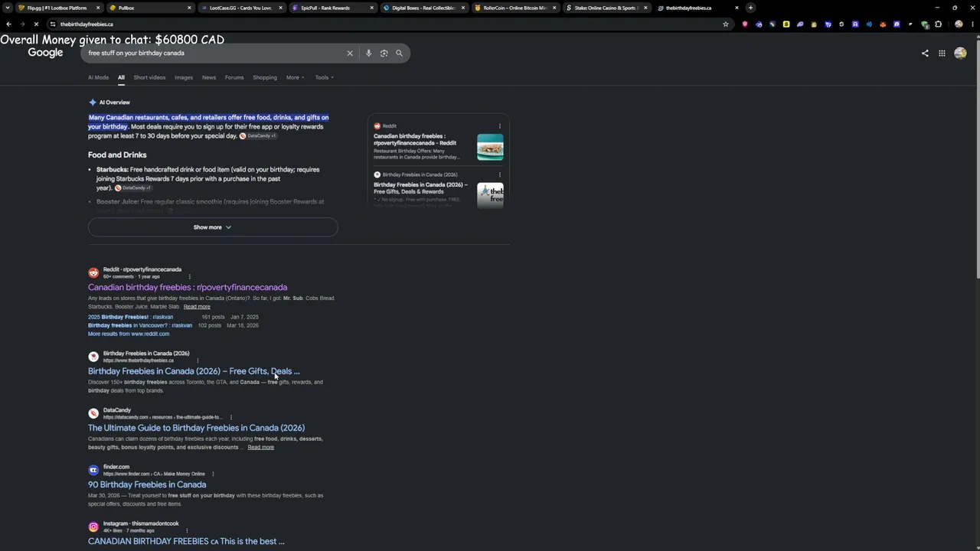The image size is (980, 551).
Task: Expand AI Overview with Show more
Action: point(213,227)
